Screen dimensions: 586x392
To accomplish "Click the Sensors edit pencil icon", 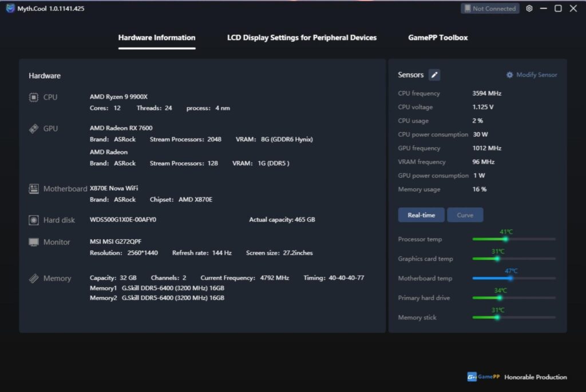I will (x=434, y=75).
